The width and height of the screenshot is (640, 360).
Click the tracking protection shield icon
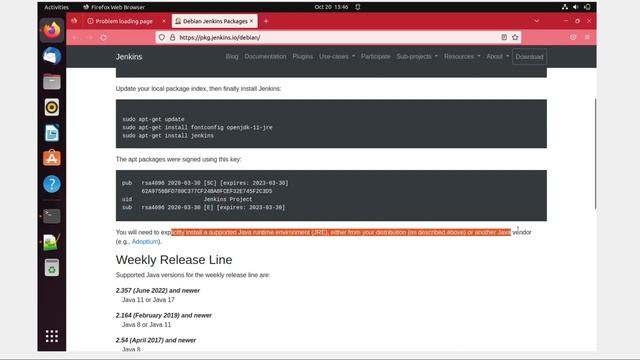coord(162,37)
